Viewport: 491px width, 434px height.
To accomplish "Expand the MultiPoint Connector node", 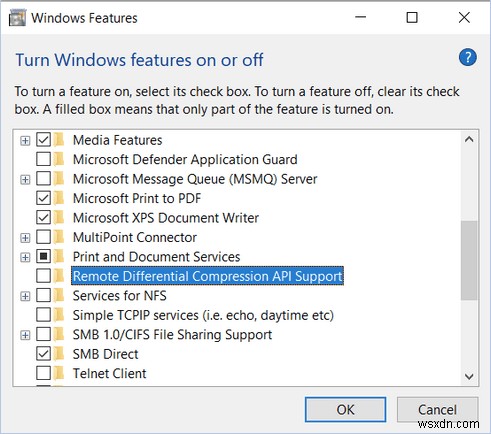I will tap(25, 238).
